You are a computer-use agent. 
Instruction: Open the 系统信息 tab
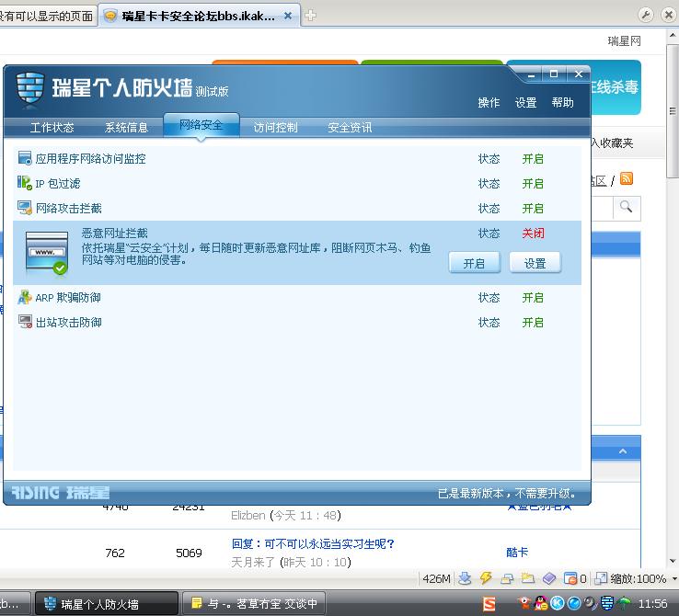pyautogui.click(x=126, y=127)
